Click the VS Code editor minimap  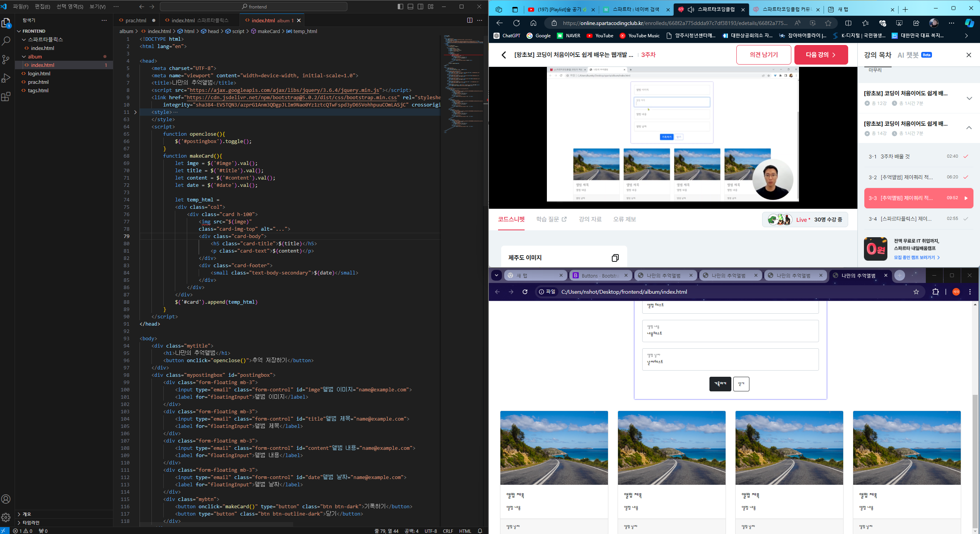click(x=463, y=85)
